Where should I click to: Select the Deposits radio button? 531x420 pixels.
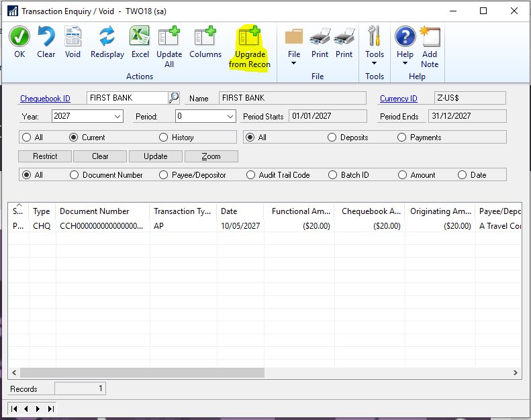click(x=332, y=138)
